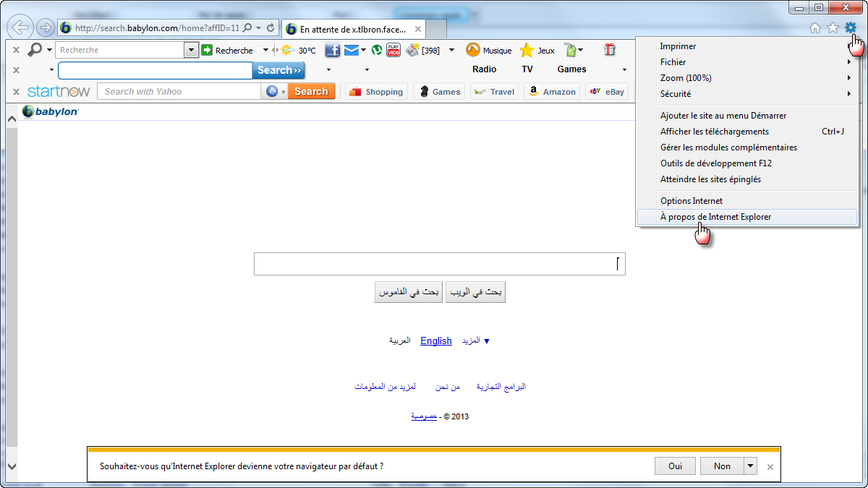This screenshot has width=868, height=488.
Task: Click the green uTorrent toolbar icon
Action: pos(376,51)
